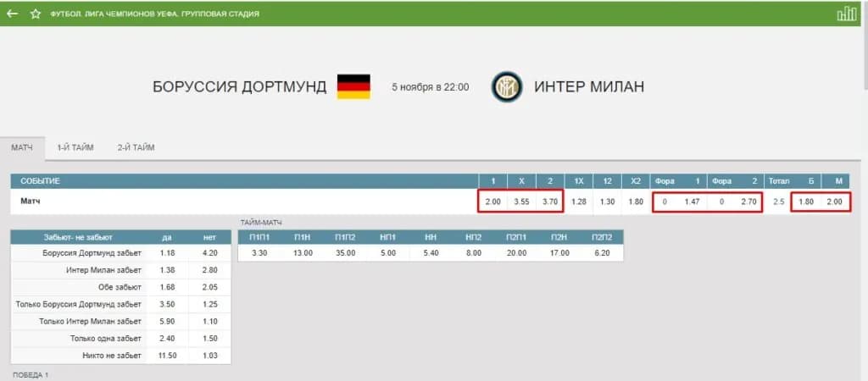Click half-match П1П2 odds 35.00

tap(345, 253)
